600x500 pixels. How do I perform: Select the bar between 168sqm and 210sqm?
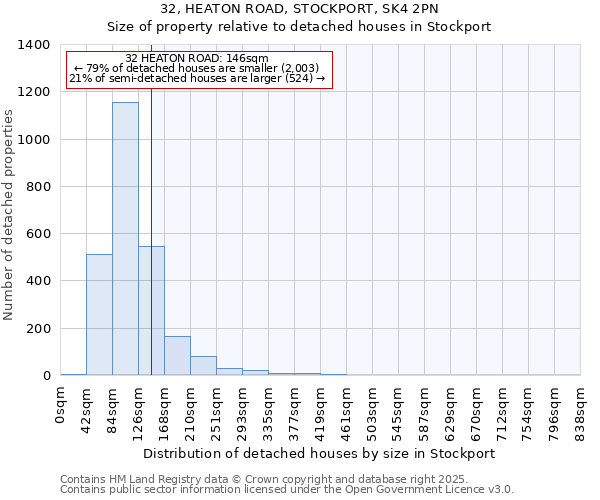coord(177,356)
